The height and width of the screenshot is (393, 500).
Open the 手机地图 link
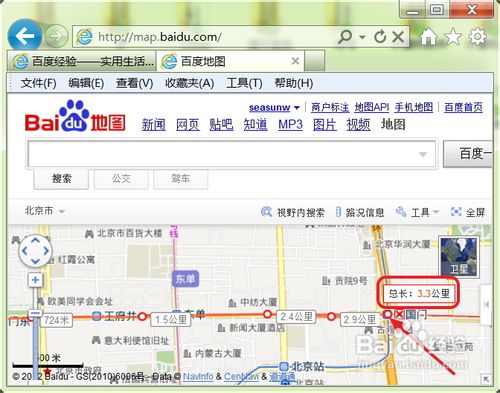(414, 107)
